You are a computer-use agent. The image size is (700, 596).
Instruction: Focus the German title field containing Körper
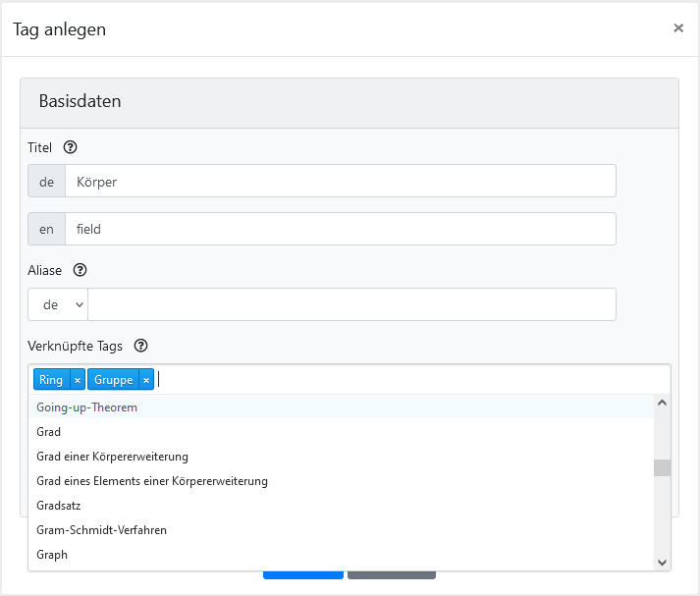340,182
